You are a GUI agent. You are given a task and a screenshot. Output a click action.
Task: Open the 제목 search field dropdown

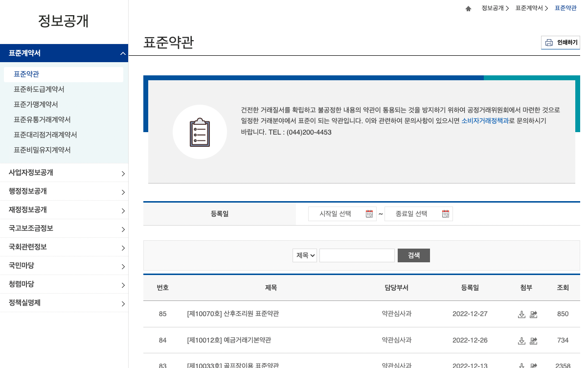tap(304, 255)
